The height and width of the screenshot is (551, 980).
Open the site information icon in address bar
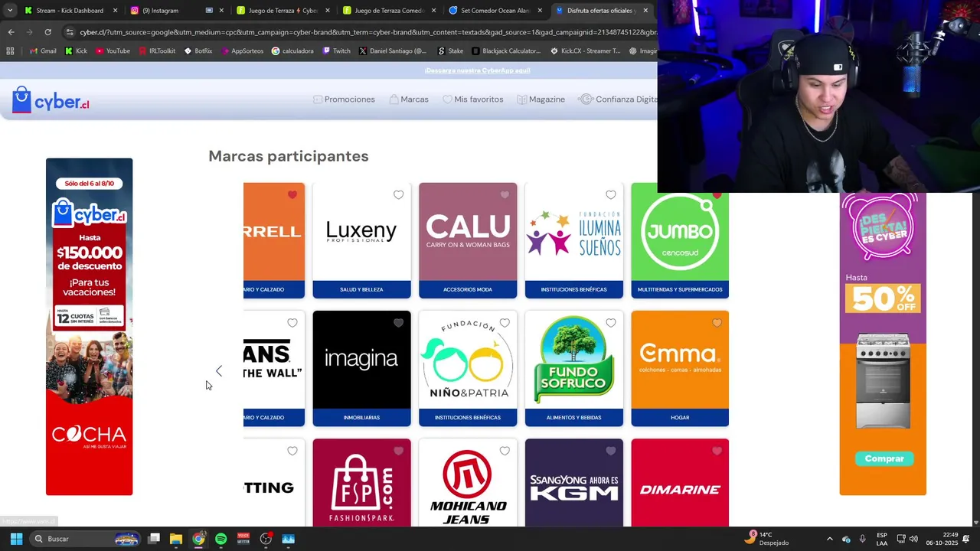(x=70, y=32)
